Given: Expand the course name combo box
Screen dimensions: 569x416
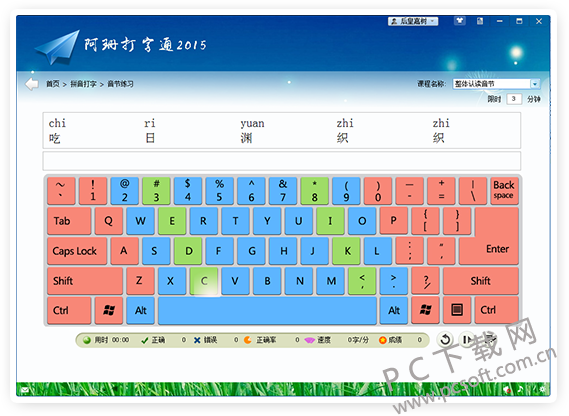Looking at the screenshot, I should pos(535,84).
